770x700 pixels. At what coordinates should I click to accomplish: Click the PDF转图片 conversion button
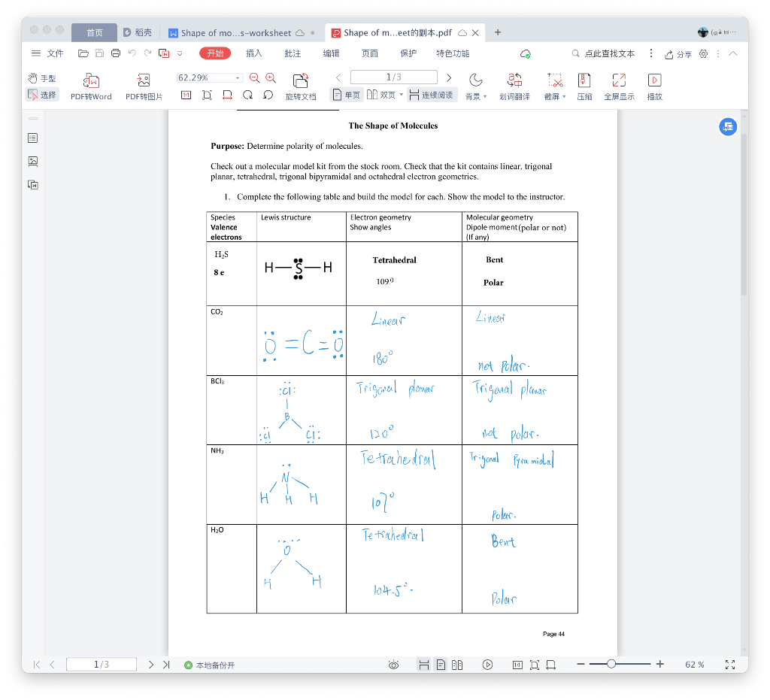144,86
